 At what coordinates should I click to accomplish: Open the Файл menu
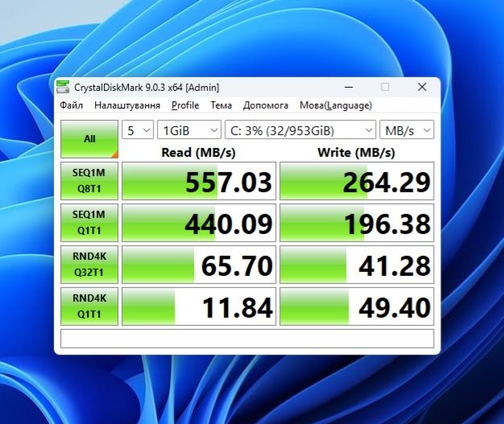[x=72, y=105]
